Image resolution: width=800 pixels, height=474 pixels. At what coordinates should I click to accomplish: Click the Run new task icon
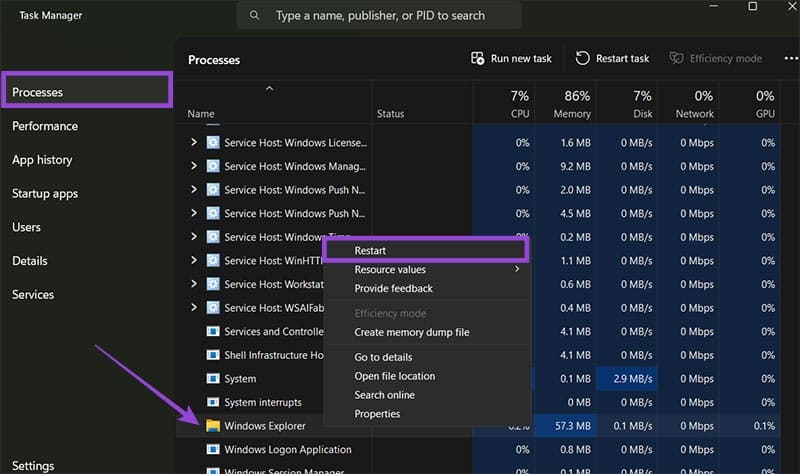click(x=478, y=58)
